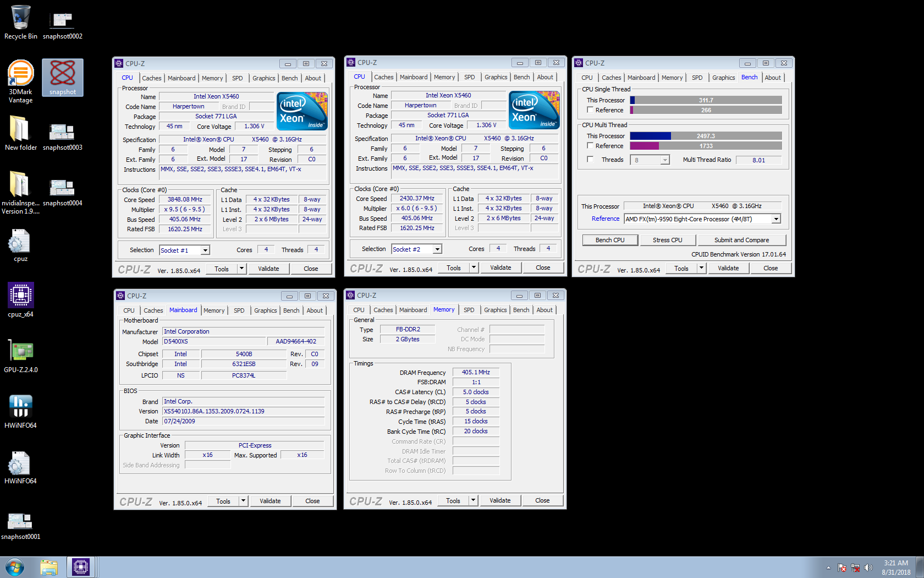The width and height of the screenshot is (924, 578).
Task: Click the Show desktop strip at taskbar end
Action: [x=920, y=567]
